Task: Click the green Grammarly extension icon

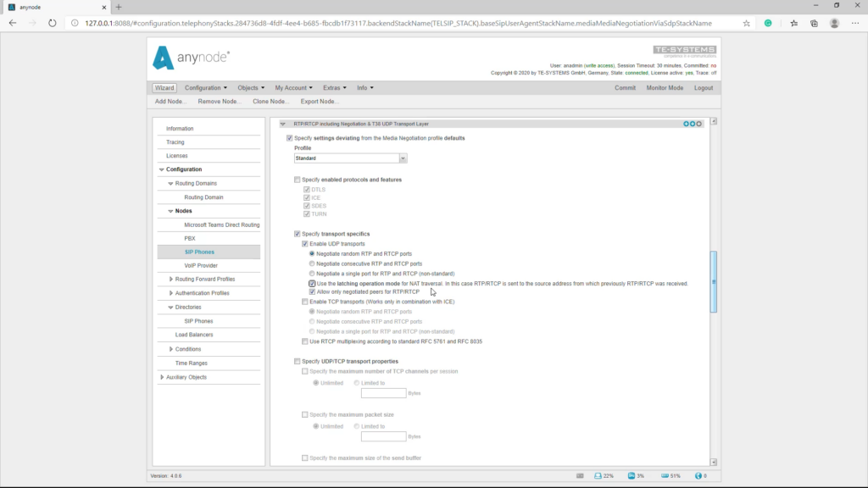Action: [768, 23]
